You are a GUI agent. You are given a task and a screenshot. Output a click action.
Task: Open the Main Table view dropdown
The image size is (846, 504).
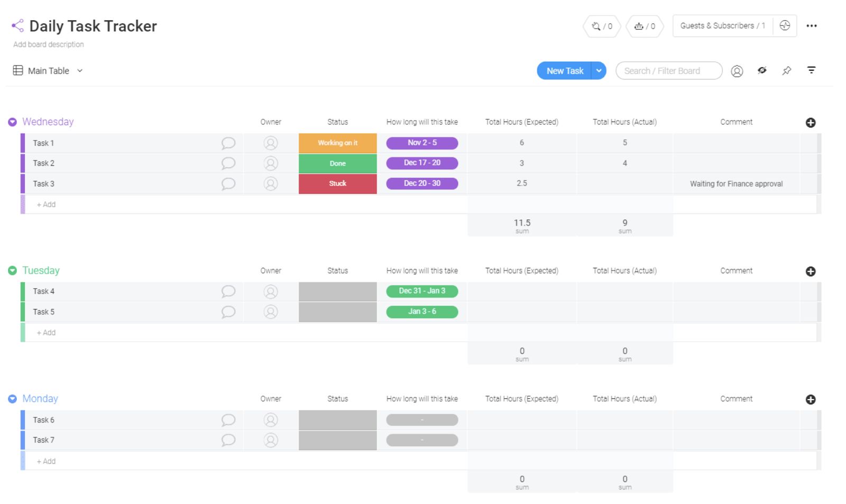pos(80,70)
